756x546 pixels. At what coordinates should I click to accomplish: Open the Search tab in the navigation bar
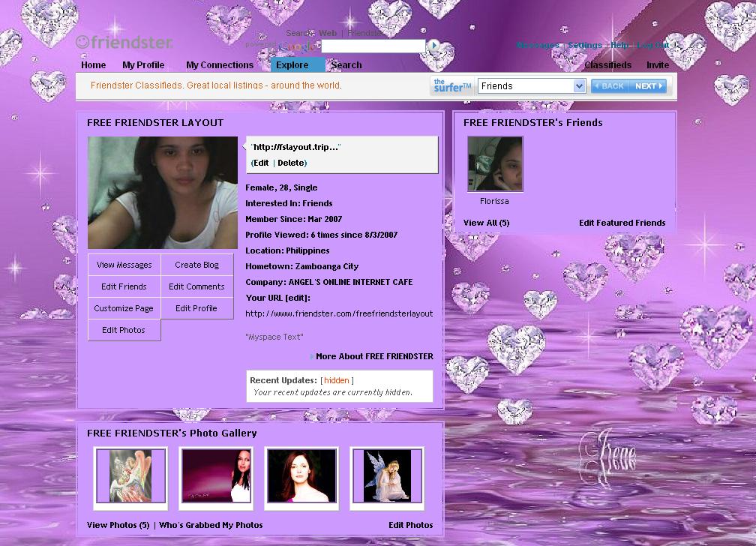coord(346,65)
